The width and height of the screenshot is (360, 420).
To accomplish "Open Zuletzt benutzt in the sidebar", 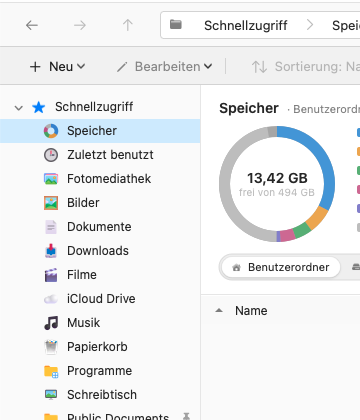I will click(x=100, y=155).
